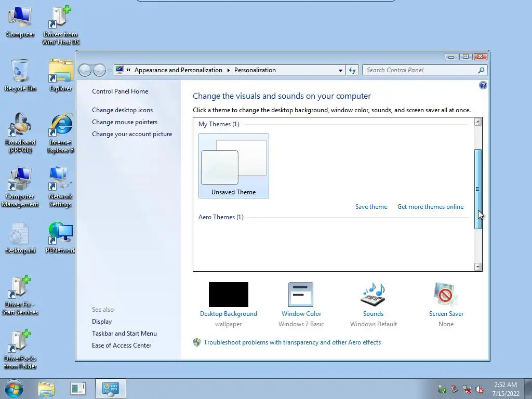Image resolution: width=532 pixels, height=399 pixels.
Task: Click Get more themes online
Action: click(x=431, y=207)
